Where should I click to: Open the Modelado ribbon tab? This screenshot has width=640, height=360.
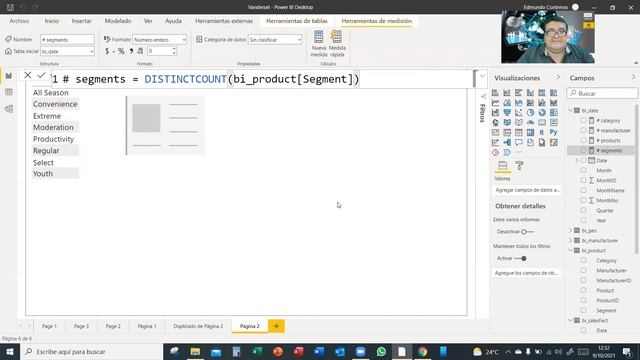coord(118,21)
